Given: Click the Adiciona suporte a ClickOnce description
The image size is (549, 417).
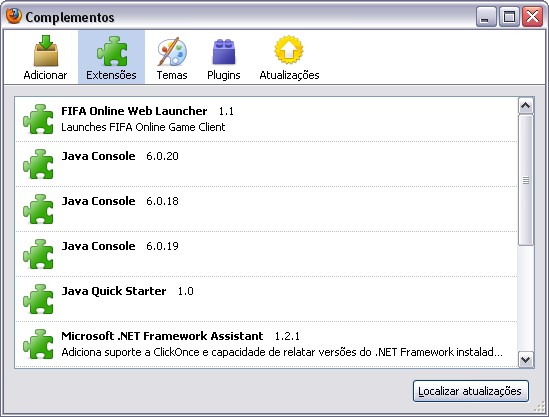Looking at the screenshot, I should coord(282,352).
